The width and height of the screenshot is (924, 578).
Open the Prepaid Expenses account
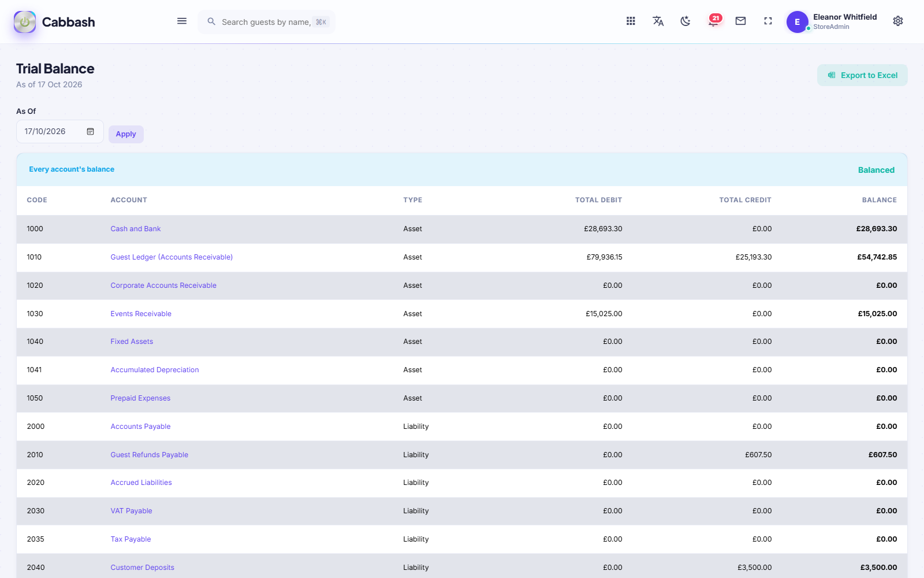click(140, 398)
